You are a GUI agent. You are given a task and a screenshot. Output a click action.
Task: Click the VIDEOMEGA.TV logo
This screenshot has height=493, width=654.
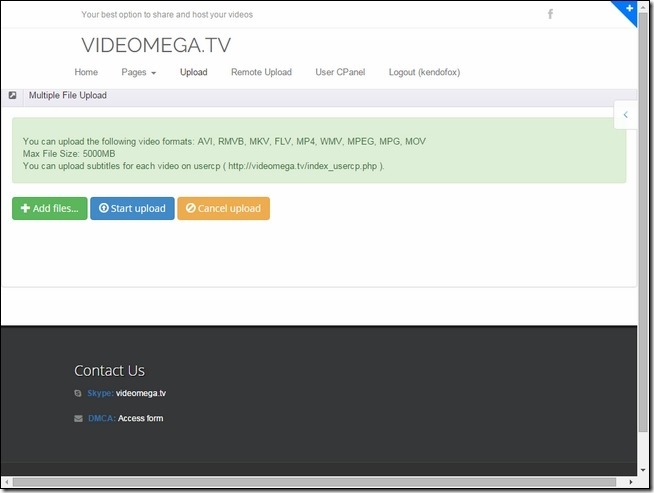coord(156,45)
